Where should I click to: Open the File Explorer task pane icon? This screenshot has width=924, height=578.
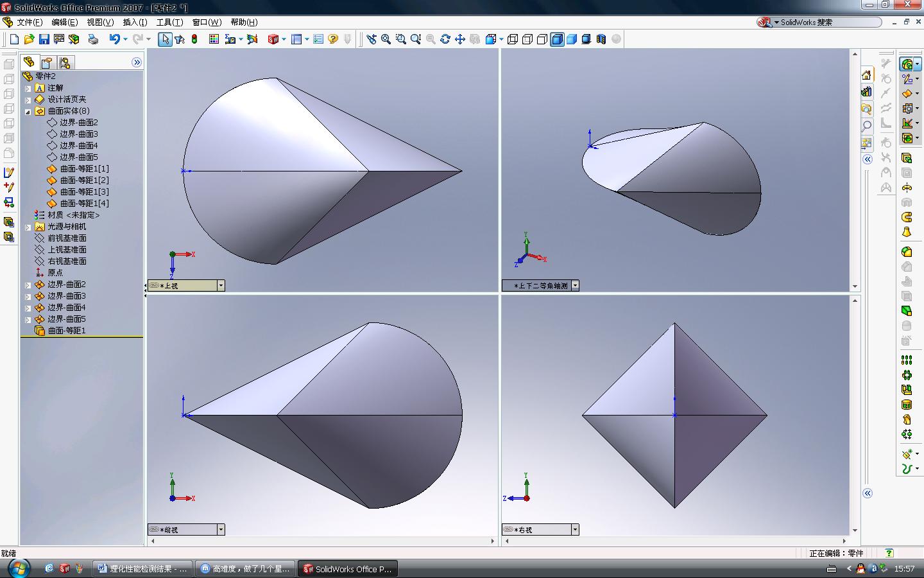tap(867, 109)
